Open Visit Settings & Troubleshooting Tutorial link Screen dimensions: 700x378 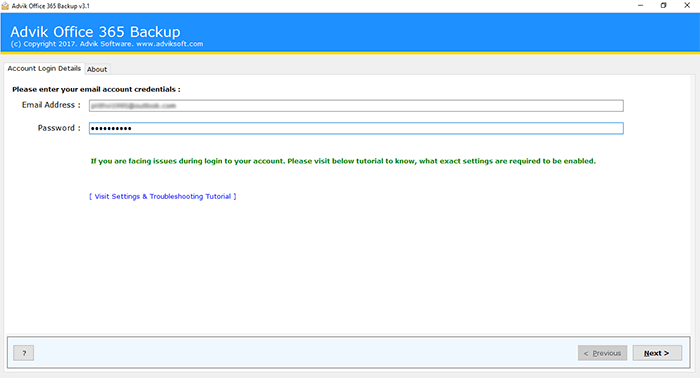click(162, 196)
